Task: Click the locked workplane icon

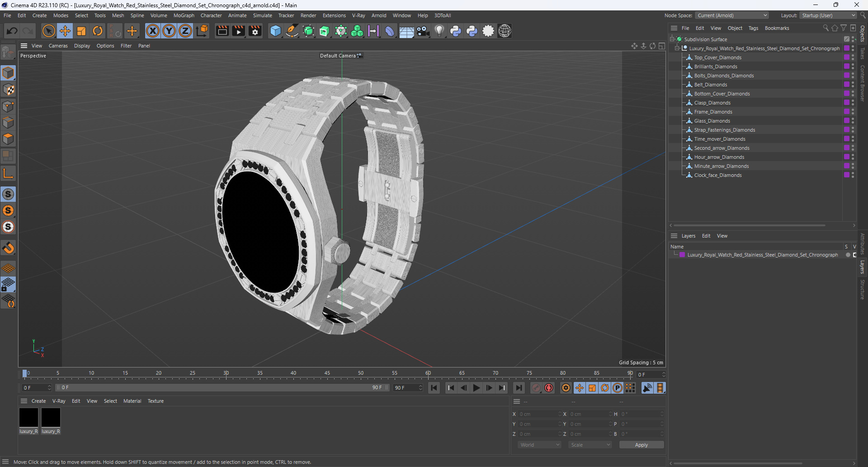Action: (8, 285)
